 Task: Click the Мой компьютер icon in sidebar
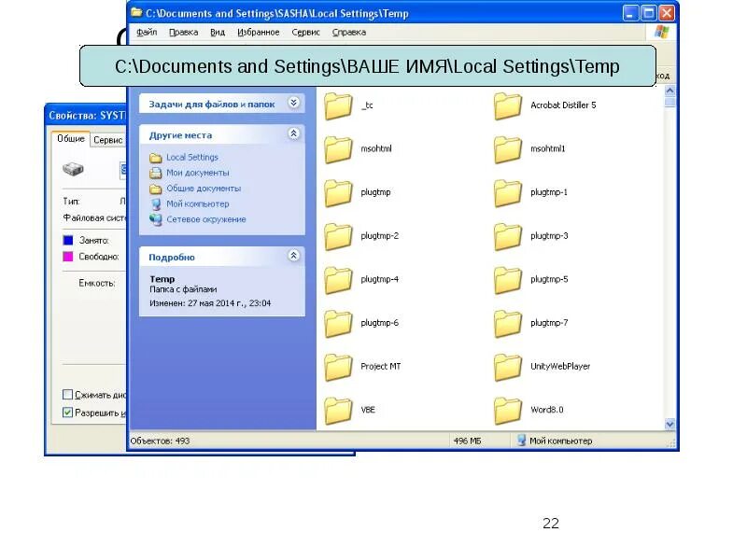156,204
